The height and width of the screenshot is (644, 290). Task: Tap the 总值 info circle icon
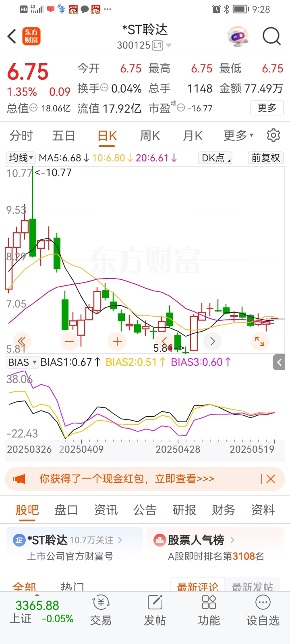34,107
